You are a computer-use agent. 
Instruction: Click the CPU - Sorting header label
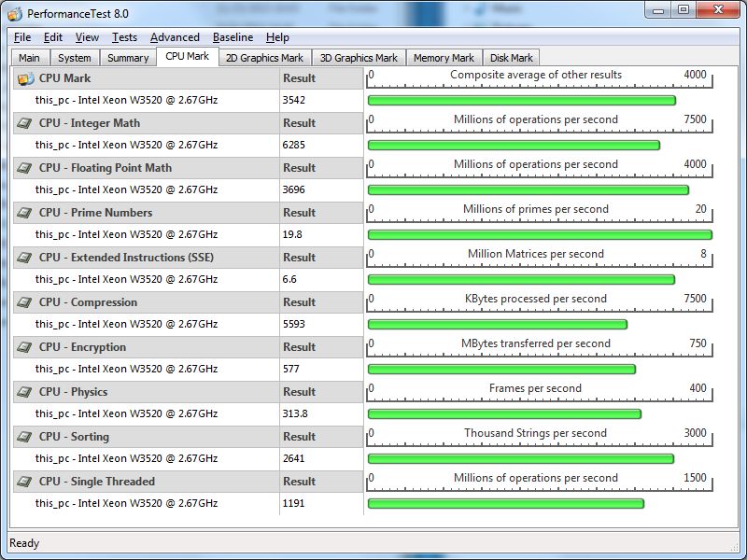(74, 436)
